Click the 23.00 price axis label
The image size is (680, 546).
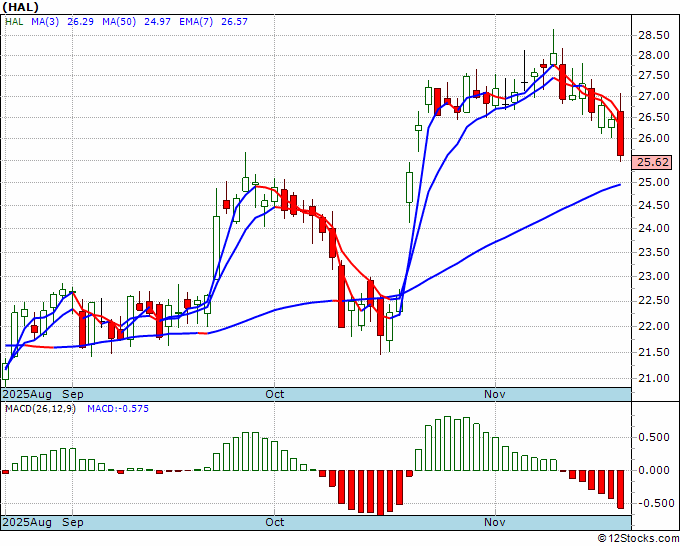tap(654, 276)
